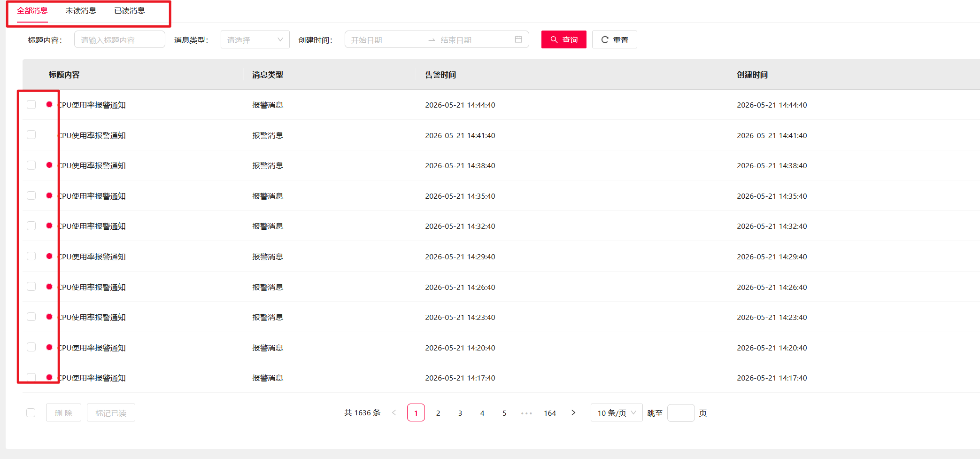Image resolution: width=980 pixels, height=459 pixels.
Task: Open CPU使用率报警通知 in 14:41:40 row
Action: pos(92,135)
